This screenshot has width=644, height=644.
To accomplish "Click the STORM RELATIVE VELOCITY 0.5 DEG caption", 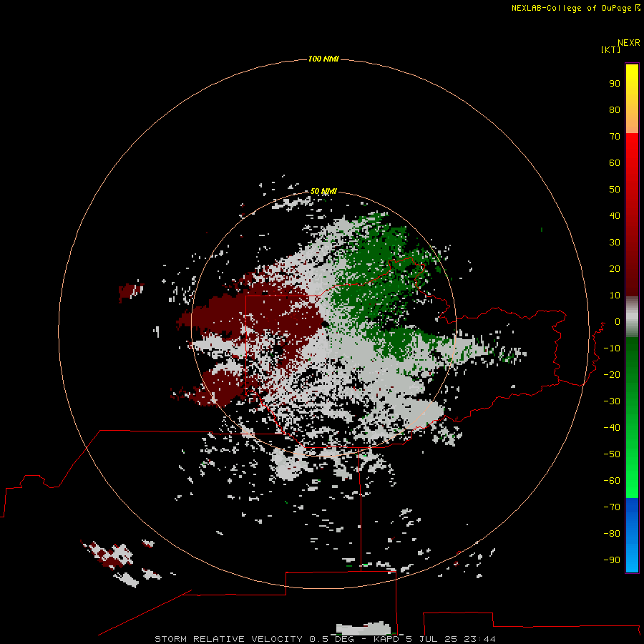I will point(254,639).
